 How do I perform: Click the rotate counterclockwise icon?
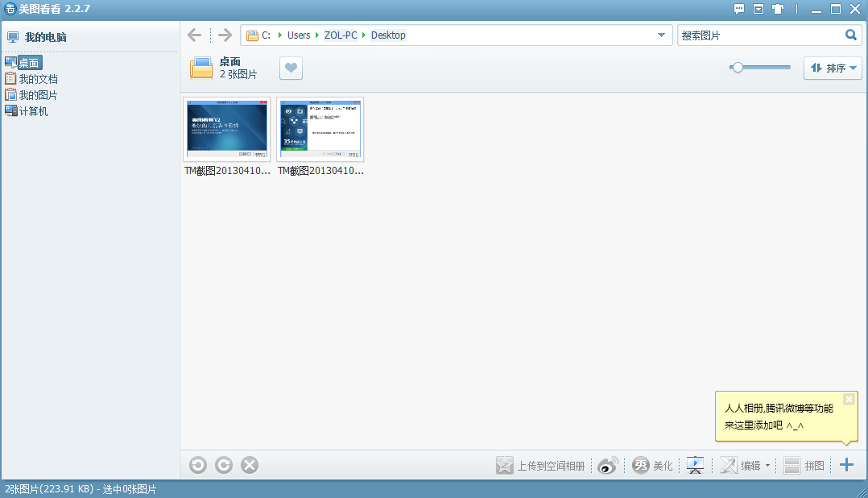click(x=198, y=465)
